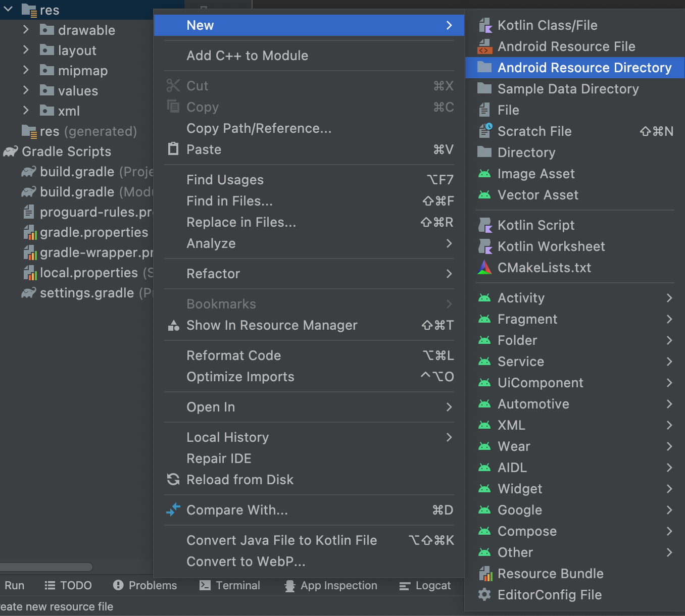Choose Add C++ to Module
This screenshot has width=685, height=616.
[x=309, y=56]
